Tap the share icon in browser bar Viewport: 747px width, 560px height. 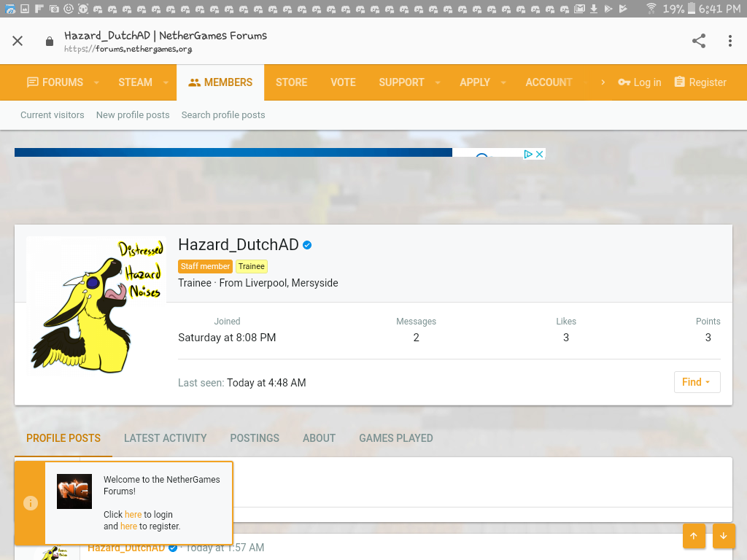coord(699,41)
